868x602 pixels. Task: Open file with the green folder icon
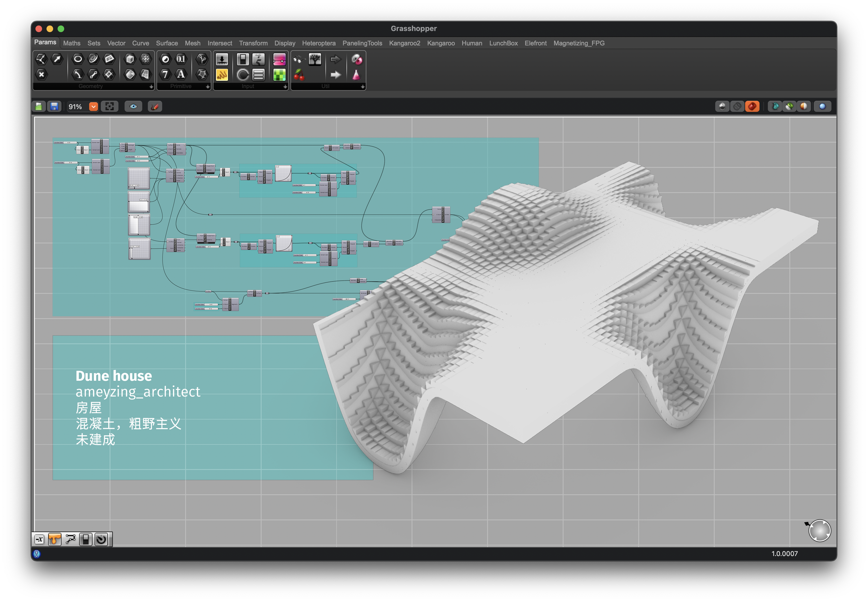(39, 107)
